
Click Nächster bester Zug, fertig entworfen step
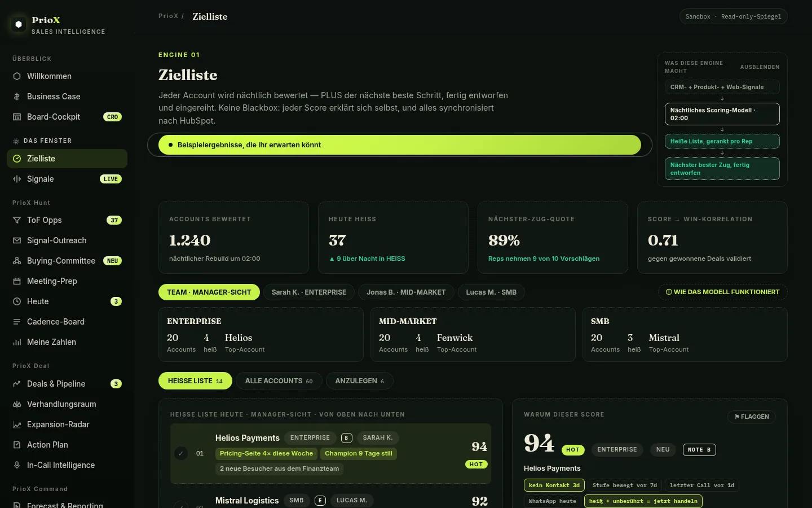722,169
